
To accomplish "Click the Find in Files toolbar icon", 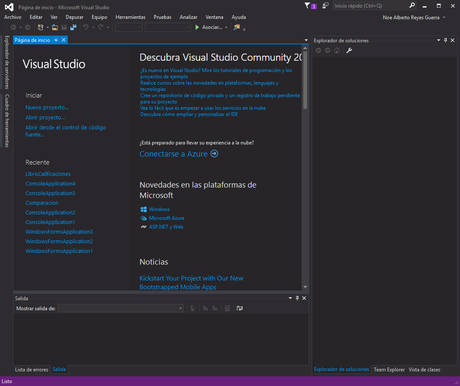I will tap(237, 27).
